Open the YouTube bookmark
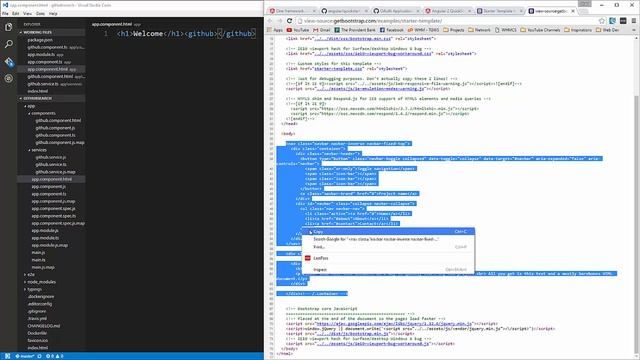 pos(298,30)
